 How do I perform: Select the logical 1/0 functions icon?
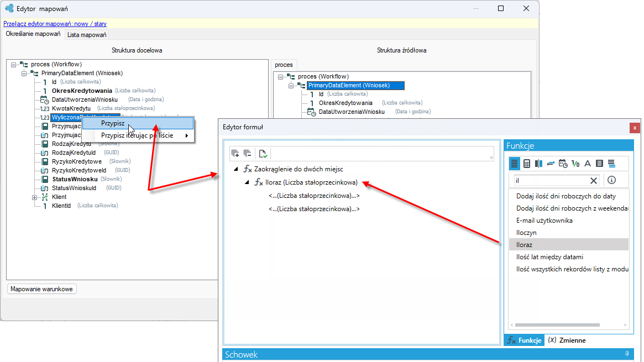coord(575,164)
